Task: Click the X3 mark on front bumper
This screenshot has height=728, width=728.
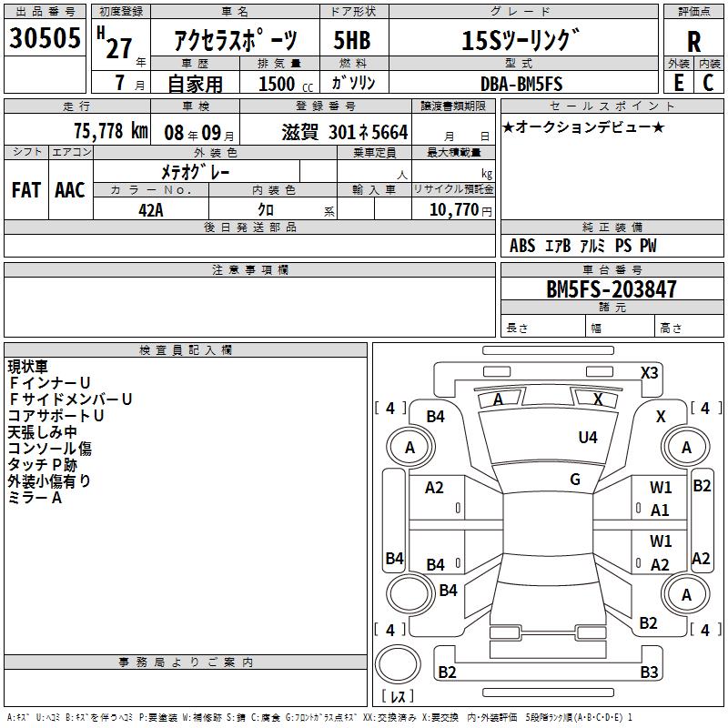Action: pyautogui.click(x=649, y=373)
